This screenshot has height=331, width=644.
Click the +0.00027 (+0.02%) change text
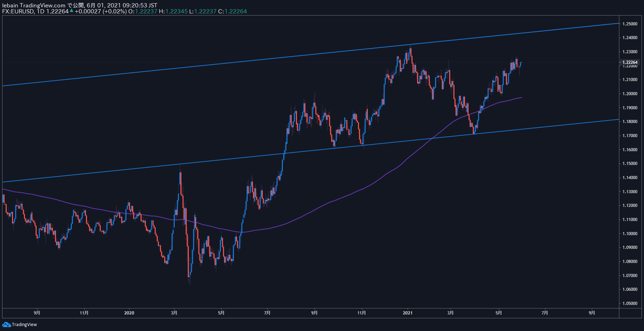[x=100, y=11]
